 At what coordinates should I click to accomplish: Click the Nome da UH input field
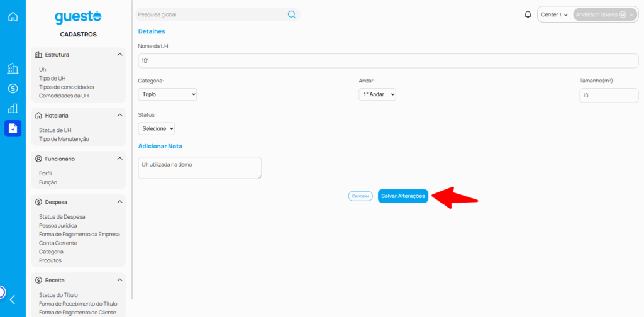pyautogui.click(x=388, y=61)
